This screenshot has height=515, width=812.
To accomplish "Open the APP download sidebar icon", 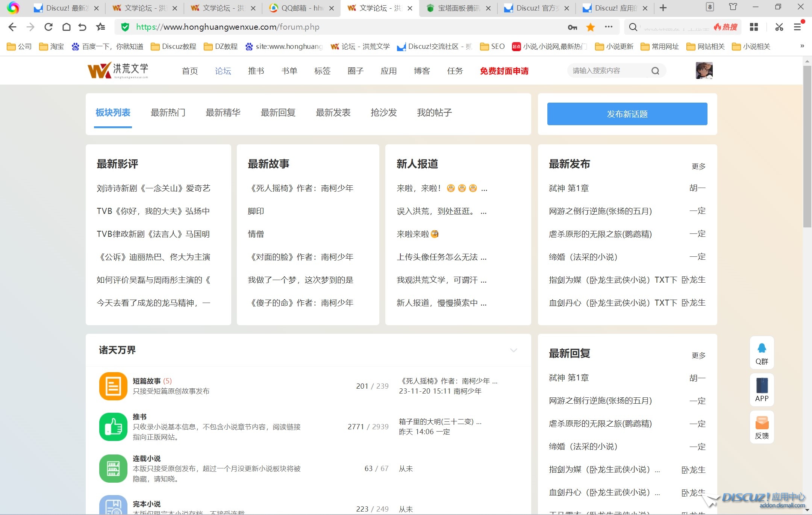I will click(x=762, y=386).
